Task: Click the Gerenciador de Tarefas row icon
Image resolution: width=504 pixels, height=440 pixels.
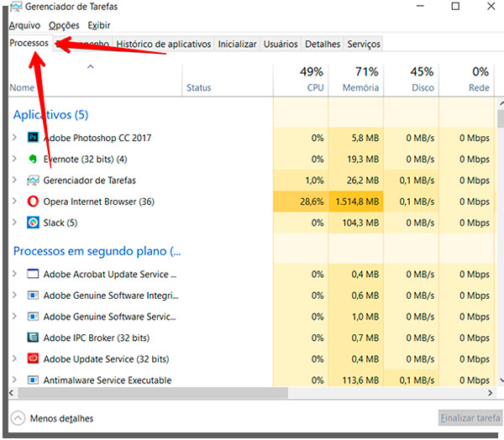Action: click(33, 181)
